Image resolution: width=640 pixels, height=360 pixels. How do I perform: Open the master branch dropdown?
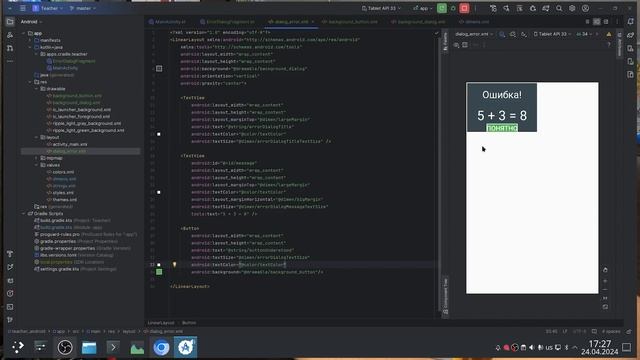83,8
